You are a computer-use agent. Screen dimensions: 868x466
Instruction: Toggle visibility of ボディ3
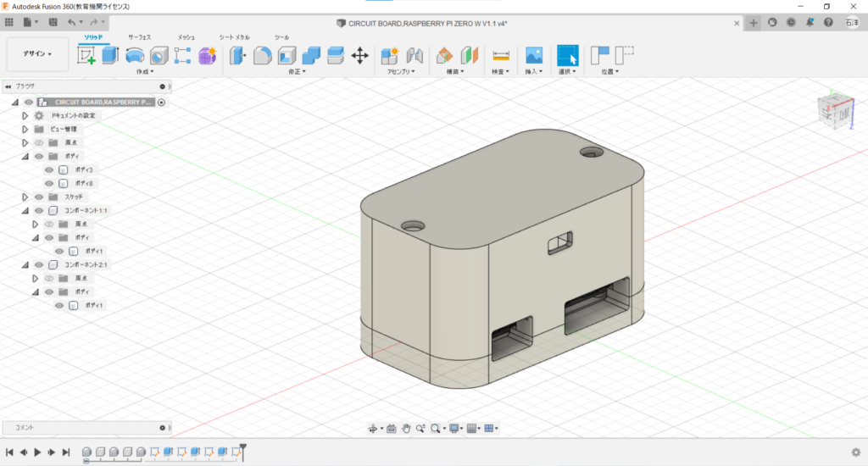(x=48, y=170)
